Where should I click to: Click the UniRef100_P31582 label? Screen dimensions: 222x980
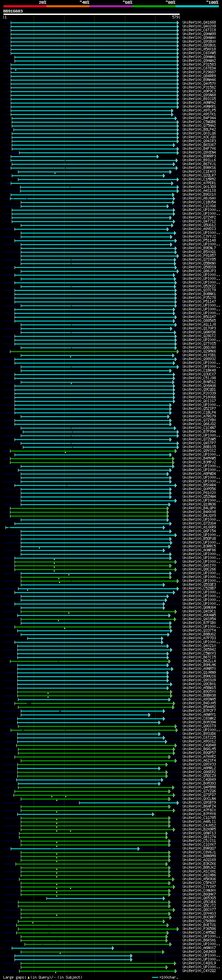(x=199, y=88)
